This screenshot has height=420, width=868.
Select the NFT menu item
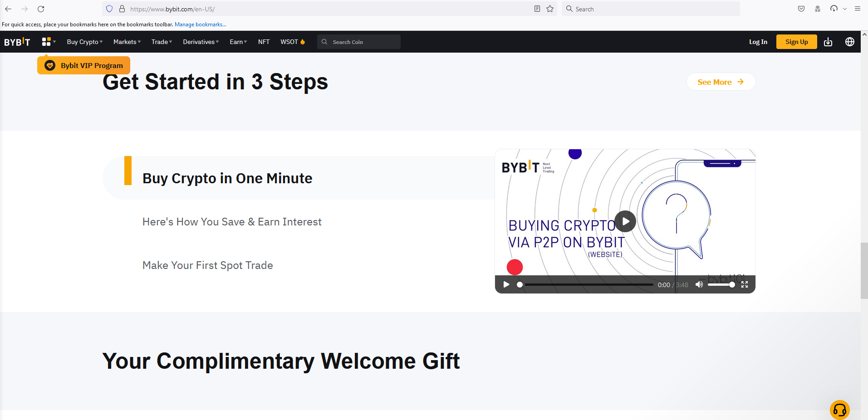(x=263, y=41)
